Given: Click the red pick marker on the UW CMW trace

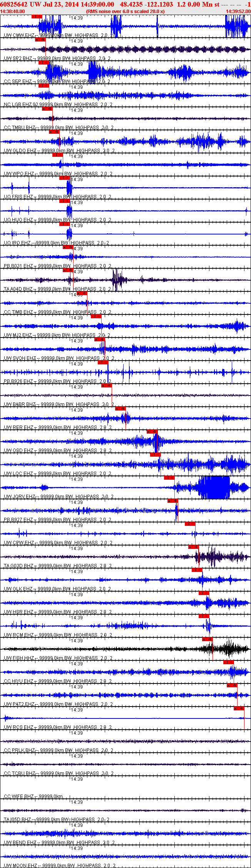Looking at the screenshot, I should [x=37, y=17].
